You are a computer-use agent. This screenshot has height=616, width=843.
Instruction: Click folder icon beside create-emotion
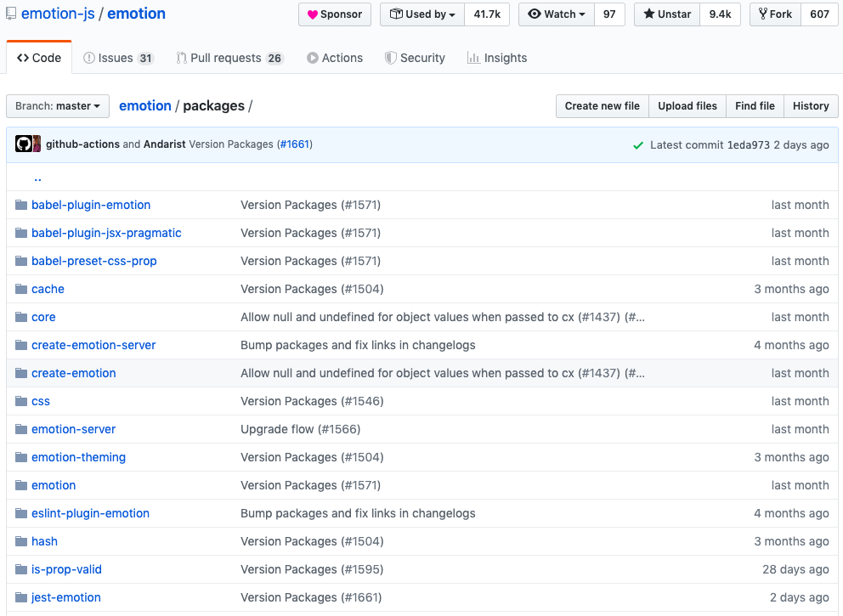pyautogui.click(x=21, y=373)
